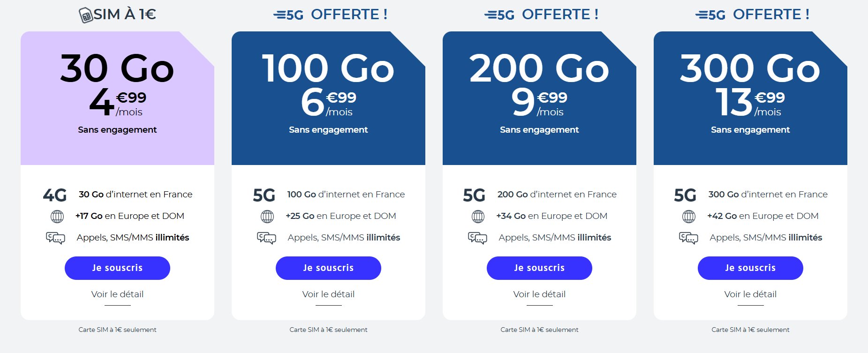Click the globe icon in the 300 Go plan
868x353 pixels.
click(x=689, y=216)
